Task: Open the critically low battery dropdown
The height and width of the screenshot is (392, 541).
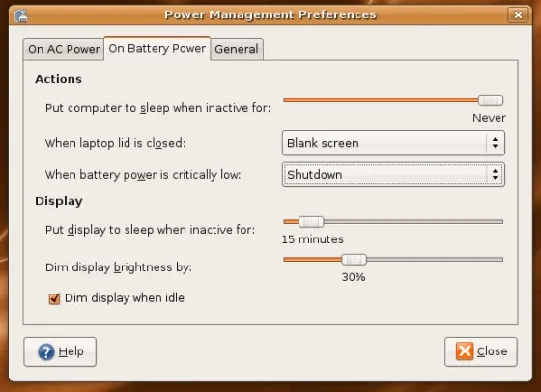Action: click(393, 175)
